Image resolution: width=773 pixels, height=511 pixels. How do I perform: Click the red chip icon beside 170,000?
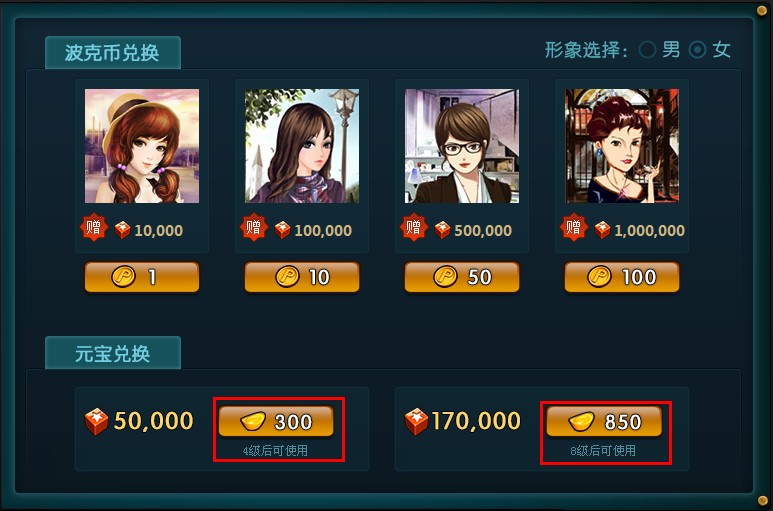click(x=416, y=421)
